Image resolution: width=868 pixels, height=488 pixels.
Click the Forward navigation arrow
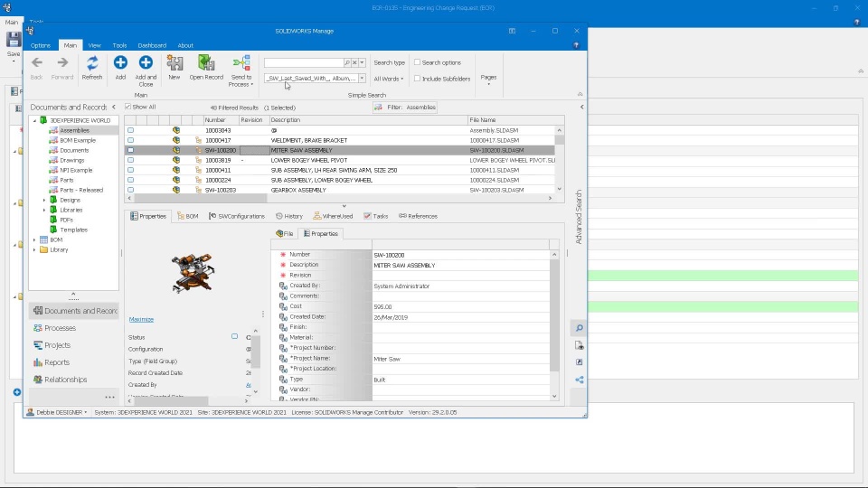click(x=62, y=68)
